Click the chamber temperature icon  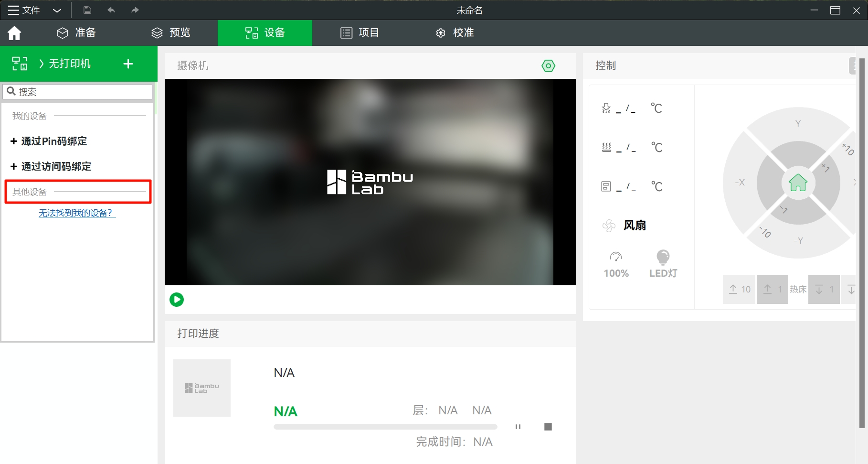click(606, 186)
